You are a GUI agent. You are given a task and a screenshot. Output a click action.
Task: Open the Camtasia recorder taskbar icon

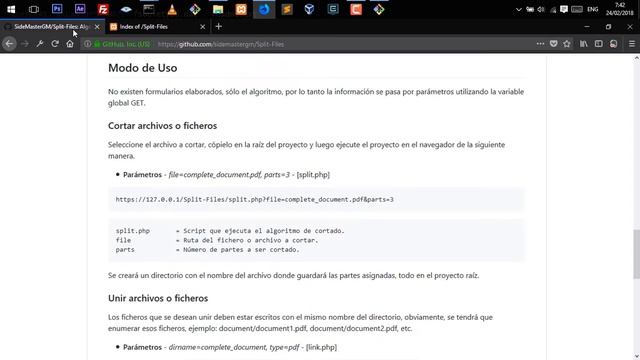pyautogui.click(x=356, y=9)
